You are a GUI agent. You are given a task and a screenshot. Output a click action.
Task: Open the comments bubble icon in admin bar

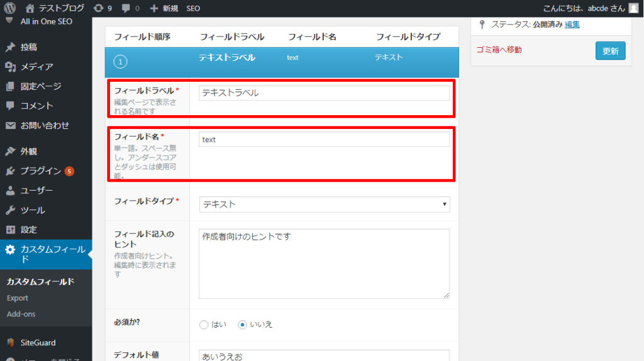[126, 8]
